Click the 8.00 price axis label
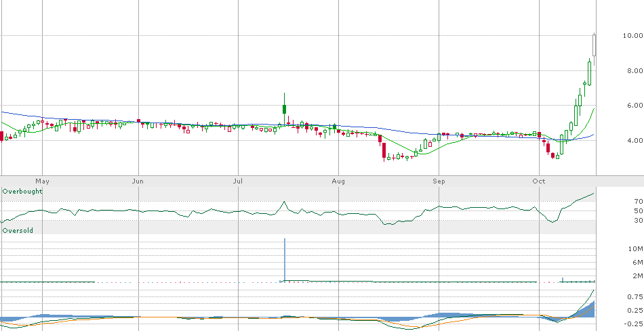Screen dimensions: 644x331 635,70
